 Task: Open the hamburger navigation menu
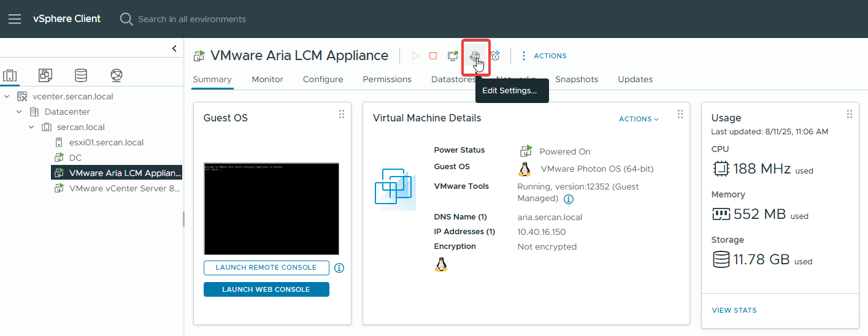pyautogui.click(x=15, y=19)
